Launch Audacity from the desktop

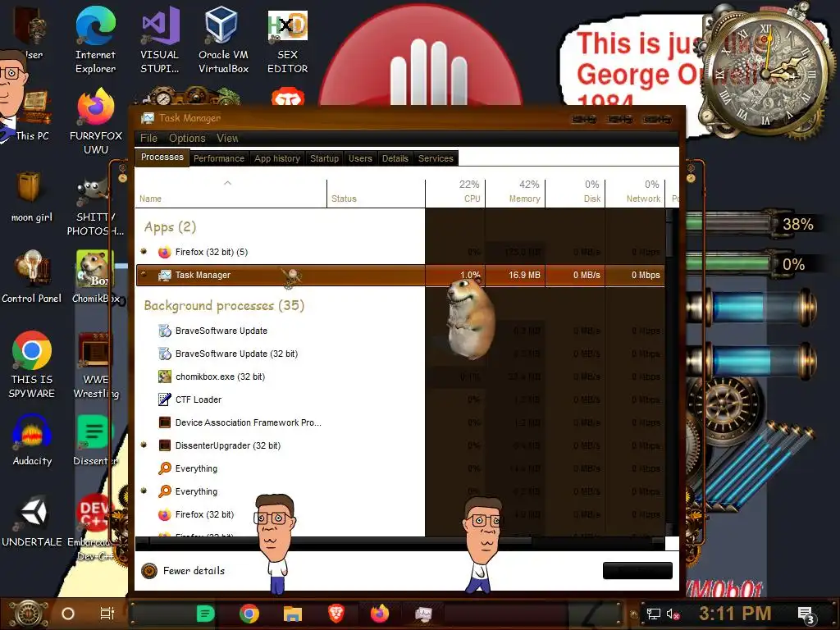tap(32, 441)
